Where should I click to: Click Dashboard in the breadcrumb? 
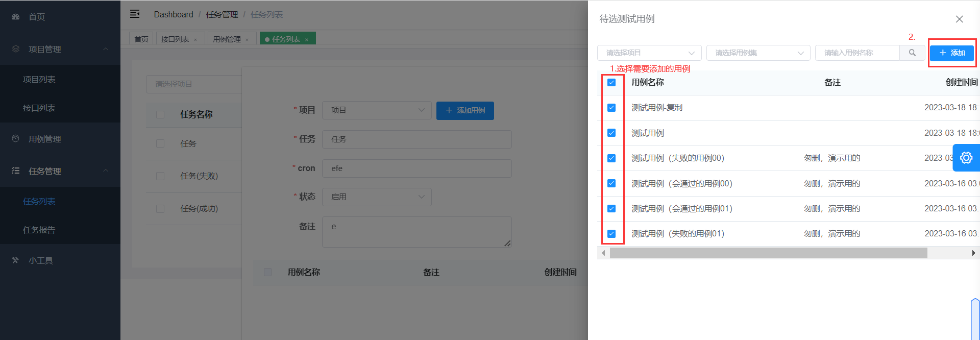(x=174, y=14)
